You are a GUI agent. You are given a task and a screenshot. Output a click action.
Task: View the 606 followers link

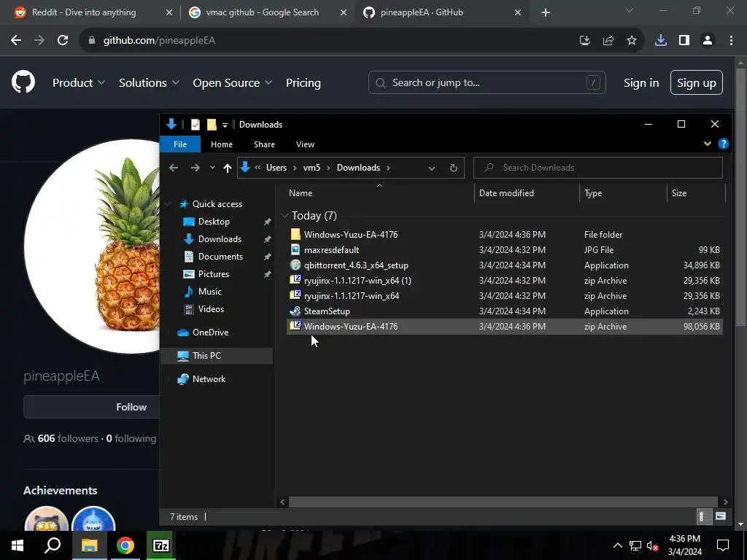click(x=61, y=438)
